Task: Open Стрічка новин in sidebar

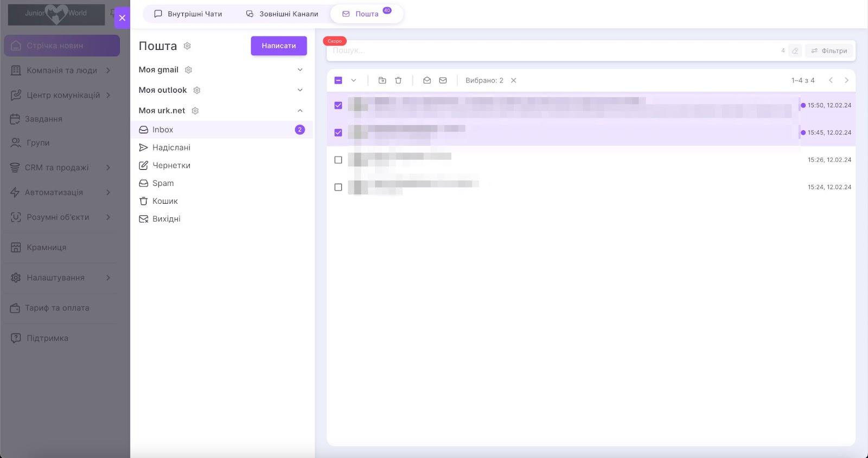Action: click(x=62, y=46)
